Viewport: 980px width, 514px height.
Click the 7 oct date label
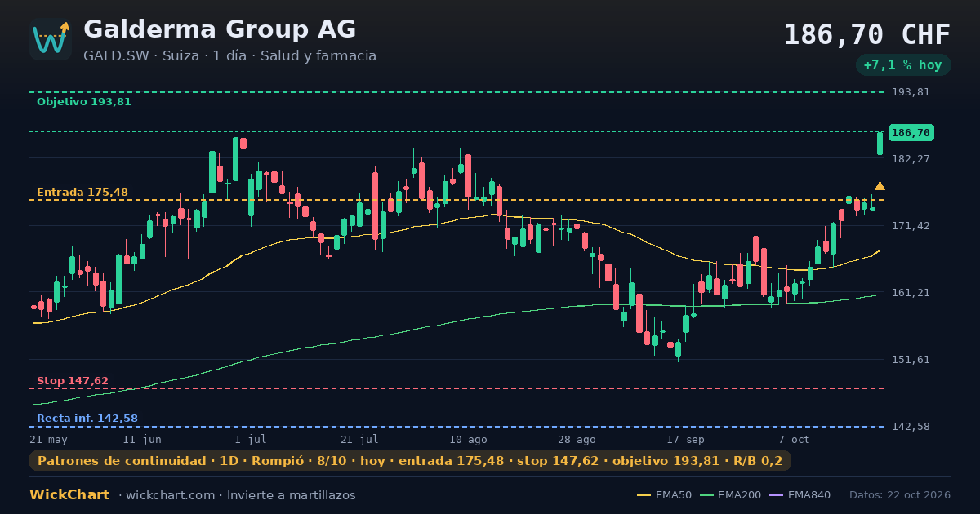click(794, 439)
